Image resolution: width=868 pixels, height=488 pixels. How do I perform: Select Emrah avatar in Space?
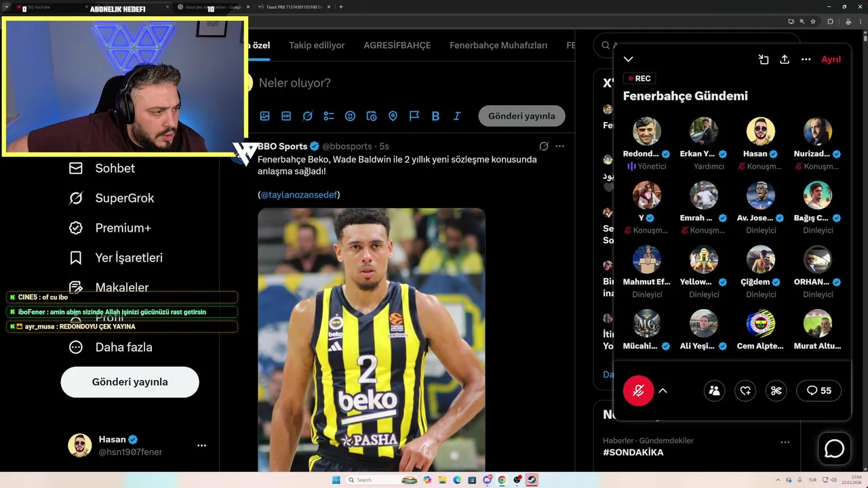[704, 195]
